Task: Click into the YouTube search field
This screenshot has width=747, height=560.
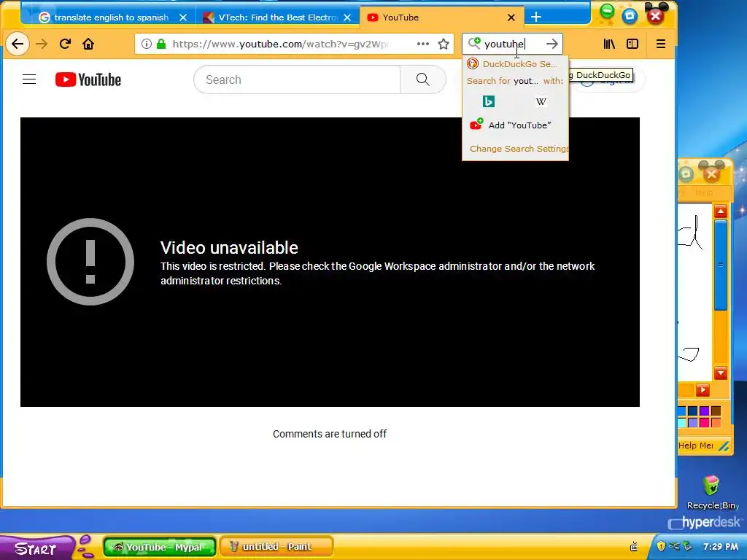Action: click(x=298, y=79)
